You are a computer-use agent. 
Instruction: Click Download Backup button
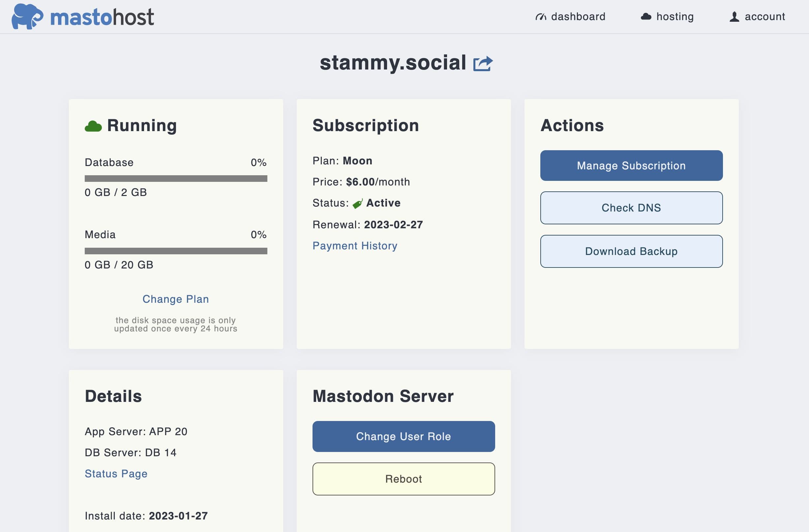click(631, 251)
